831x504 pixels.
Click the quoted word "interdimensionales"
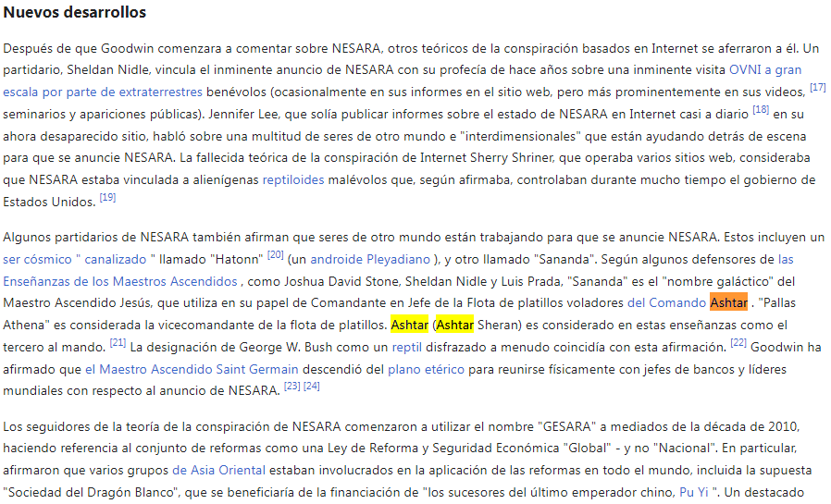[521, 137]
